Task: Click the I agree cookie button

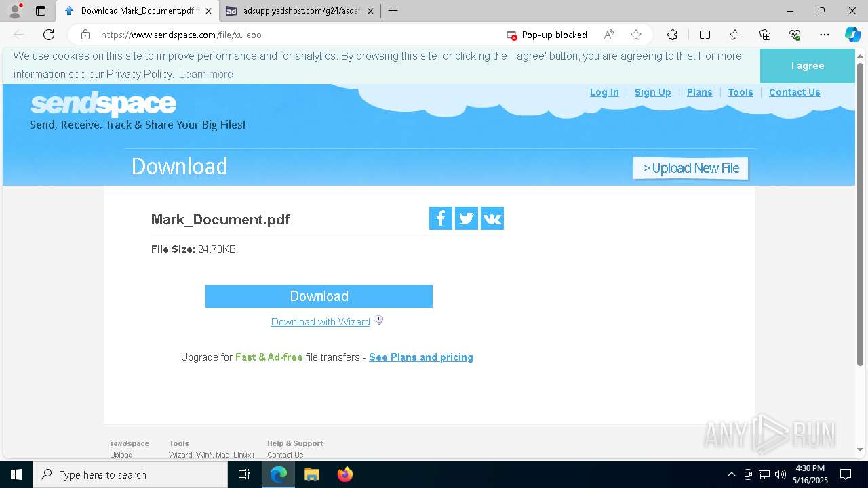Action: (x=807, y=66)
